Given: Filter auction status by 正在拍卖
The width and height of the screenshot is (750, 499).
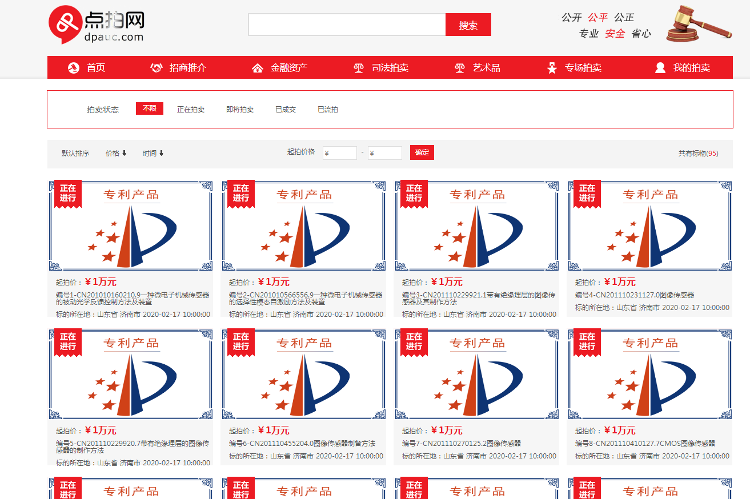Looking at the screenshot, I should click(190, 110).
